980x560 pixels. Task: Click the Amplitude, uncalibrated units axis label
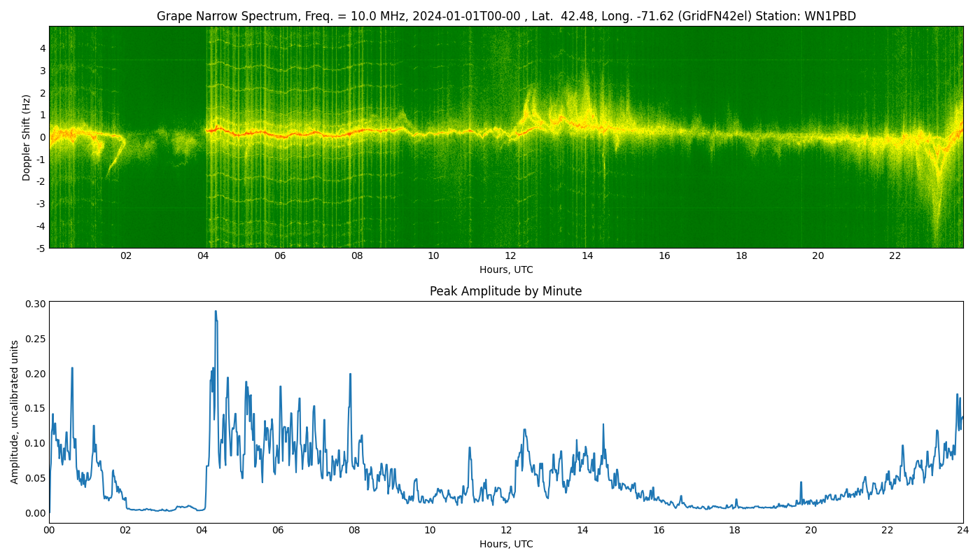[x=15, y=412]
